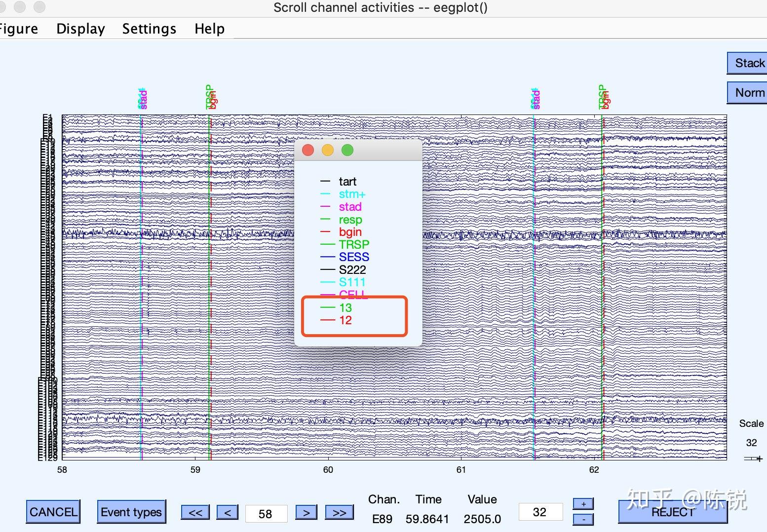The image size is (767, 532).
Task: Close the event types legend window
Action: [308, 150]
